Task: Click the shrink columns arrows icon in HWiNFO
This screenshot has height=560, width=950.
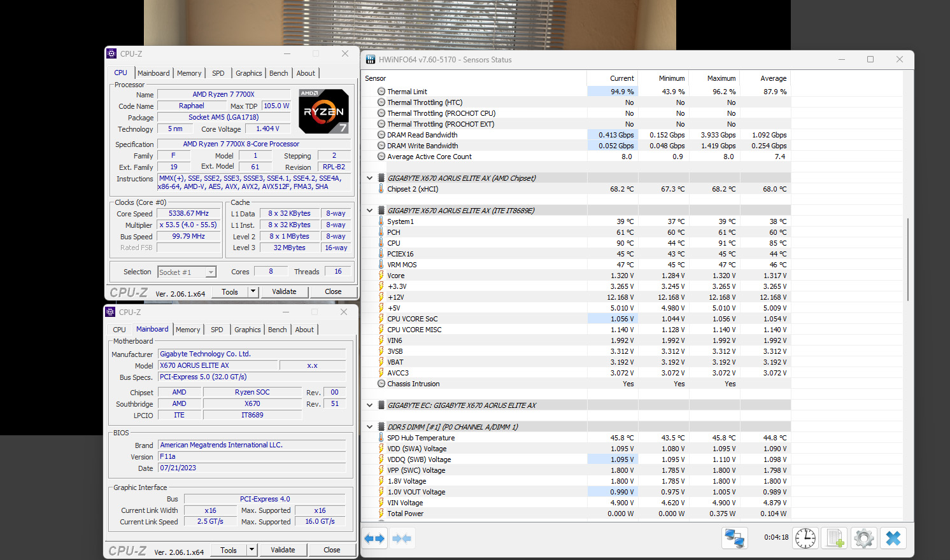Action: [x=401, y=538]
